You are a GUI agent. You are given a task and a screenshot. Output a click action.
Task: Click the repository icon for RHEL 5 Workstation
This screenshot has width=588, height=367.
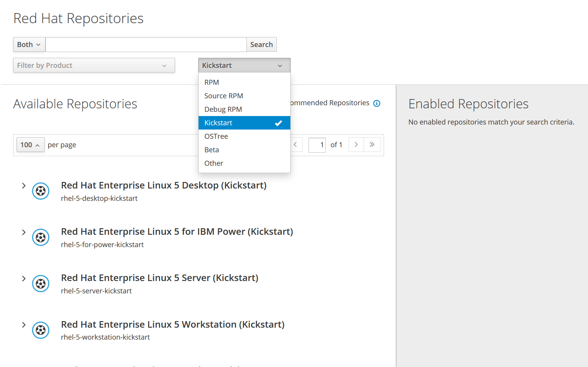pos(40,330)
